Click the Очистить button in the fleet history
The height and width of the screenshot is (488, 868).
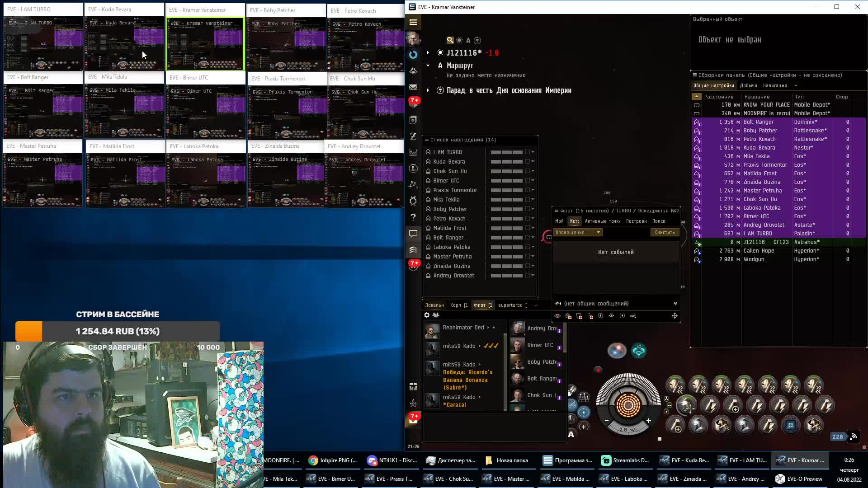[x=665, y=232]
